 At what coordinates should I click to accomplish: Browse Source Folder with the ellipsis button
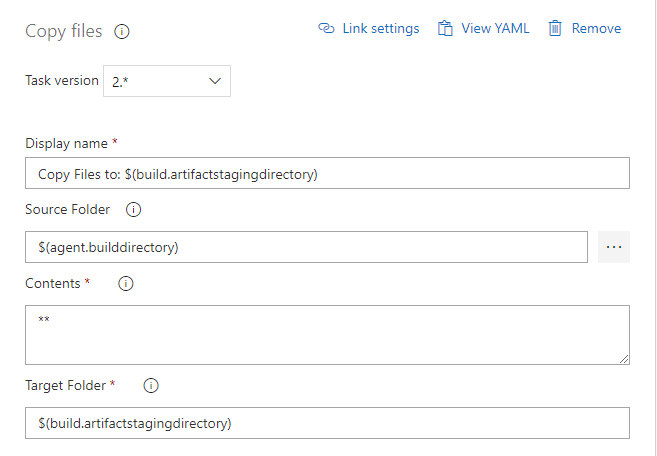click(614, 247)
